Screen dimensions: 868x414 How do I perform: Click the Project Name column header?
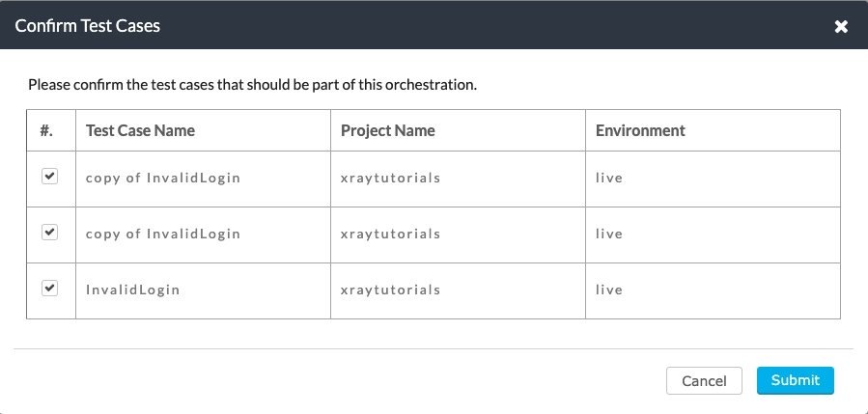[x=388, y=130]
